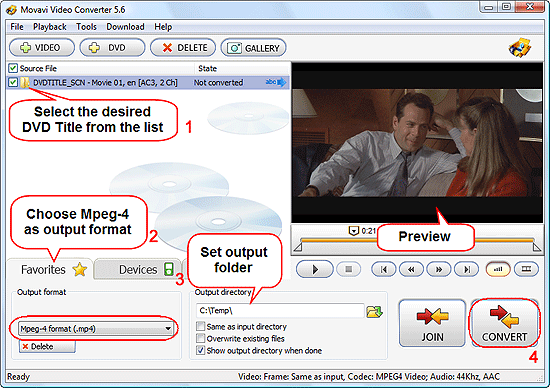The height and width of the screenshot is (388, 550).
Task: Open the GALLERY button
Action: tap(253, 48)
